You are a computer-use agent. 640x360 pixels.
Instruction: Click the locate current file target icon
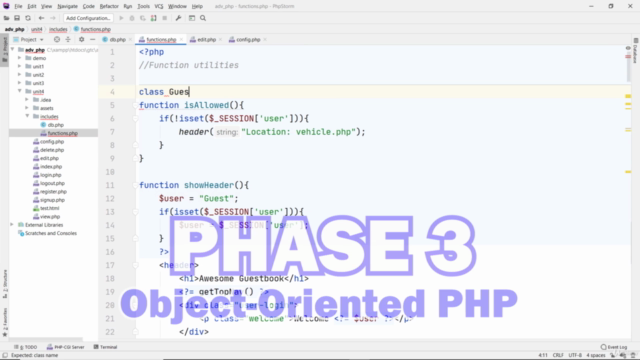click(x=57, y=40)
